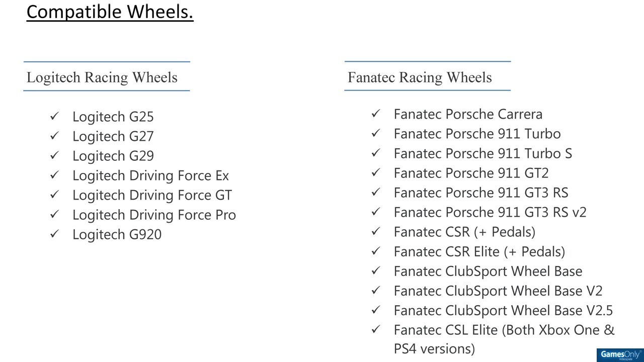This screenshot has height=362, width=644.
Task: Select the Logitech G27 list entry
Action: (x=113, y=136)
